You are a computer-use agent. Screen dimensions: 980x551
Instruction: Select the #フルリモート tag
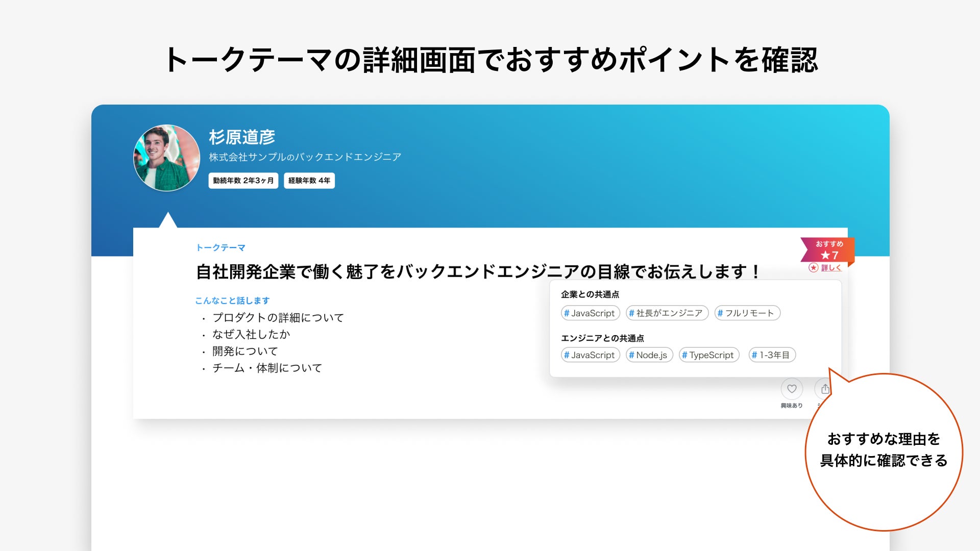(x=747, y=313)
